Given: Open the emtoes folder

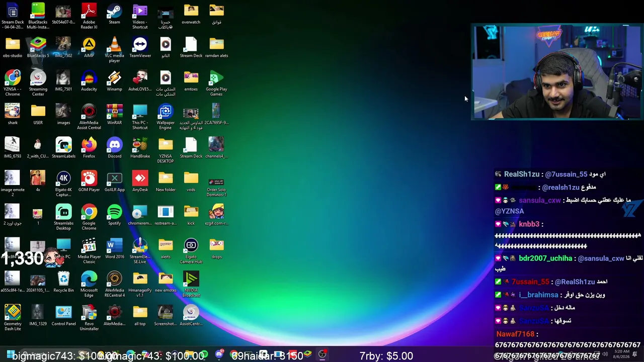Looking at the screenshot, I should pyautogui.click(x=191, y=81).
